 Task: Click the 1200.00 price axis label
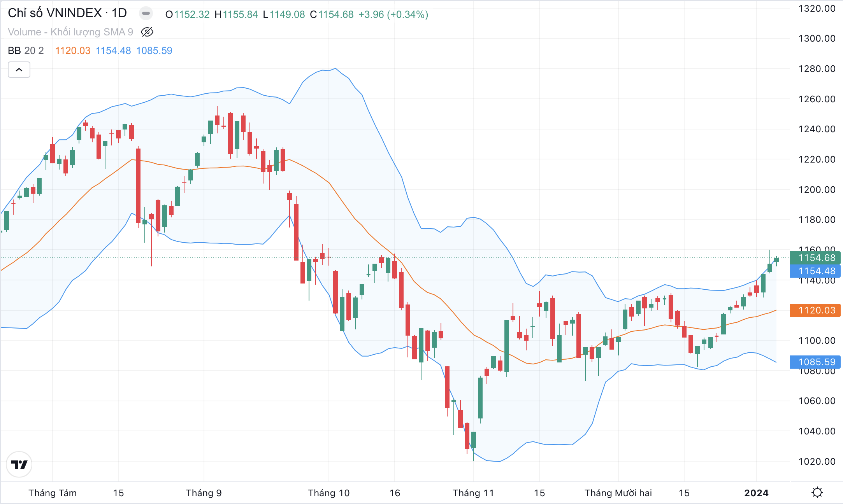click(x=817, y=190)
